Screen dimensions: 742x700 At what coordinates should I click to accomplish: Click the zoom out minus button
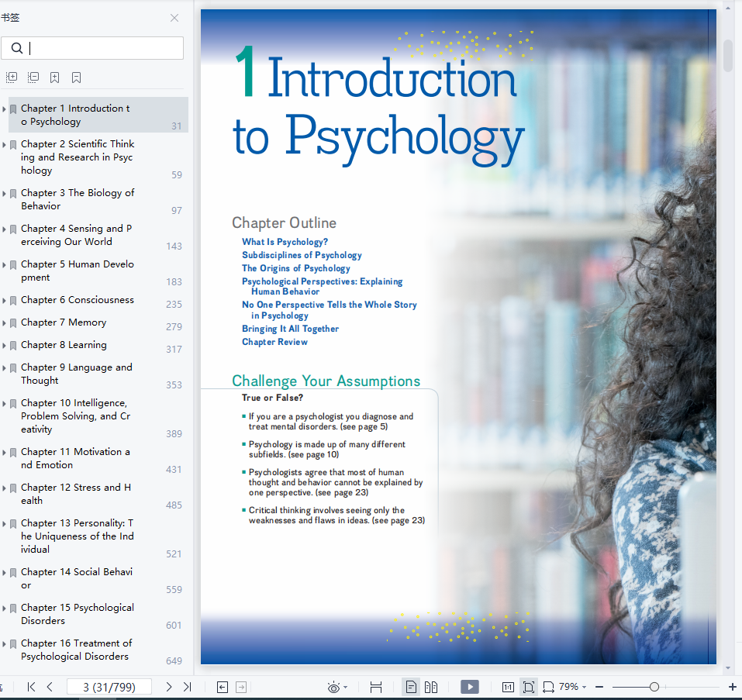coord(599,687)
